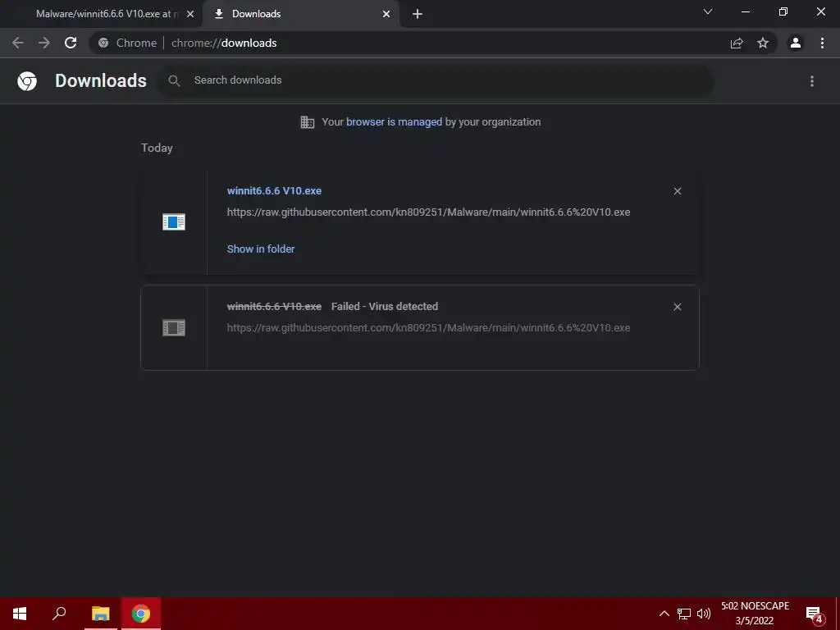Open the taskbar clock and date
840x630 pixels.
click(755, 614)
